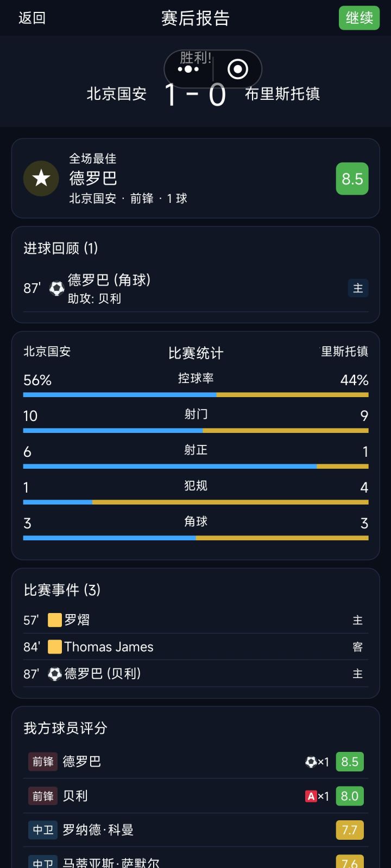The image size is (391, 868).
Task: Close mini-program via the target circle icon
Action: click(237, 69)
